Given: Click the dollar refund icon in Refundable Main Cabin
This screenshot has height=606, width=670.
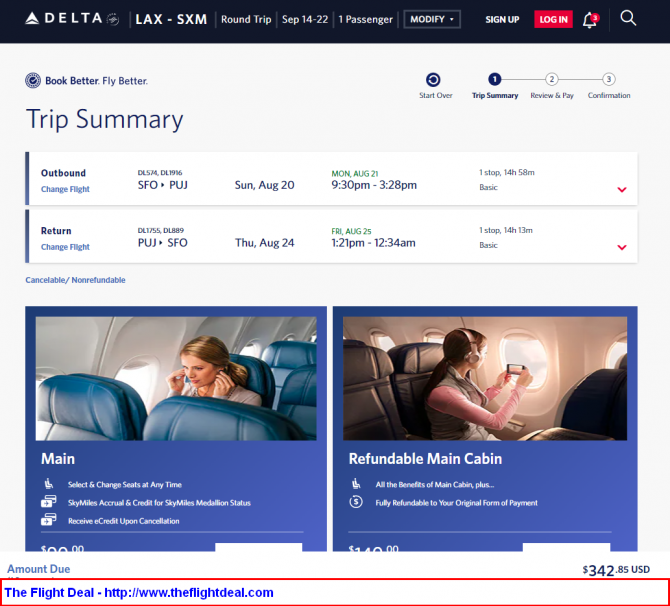Looking at the screenshot, I should (x=356, y=502).
